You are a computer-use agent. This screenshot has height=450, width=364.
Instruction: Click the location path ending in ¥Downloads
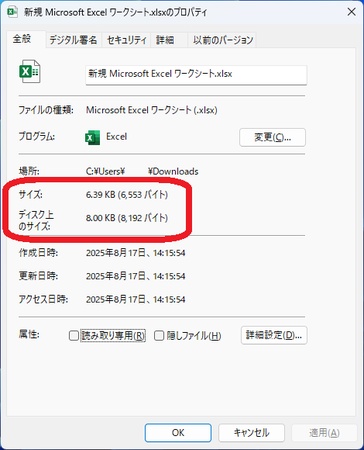point(142,171)
